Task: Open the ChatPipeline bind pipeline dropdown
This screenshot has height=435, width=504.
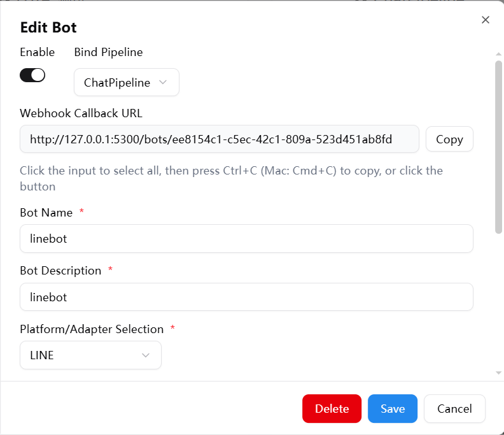Action: pyautogui.click(x=126, y=82)
